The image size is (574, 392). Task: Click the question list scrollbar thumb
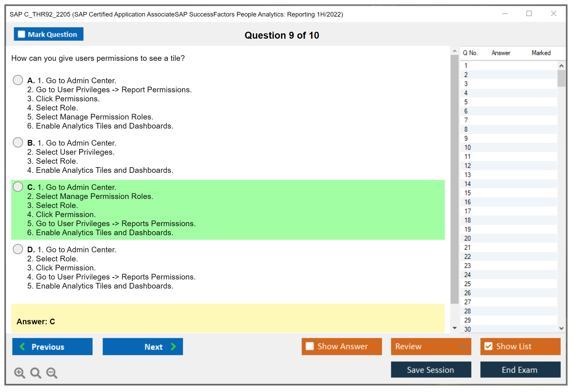point(561,78)
